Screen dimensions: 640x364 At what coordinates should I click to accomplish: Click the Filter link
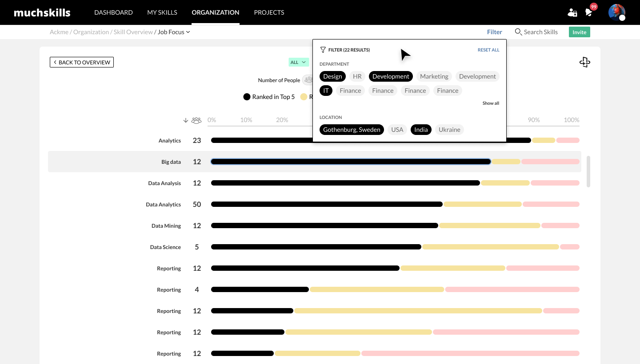coord(494,32)
